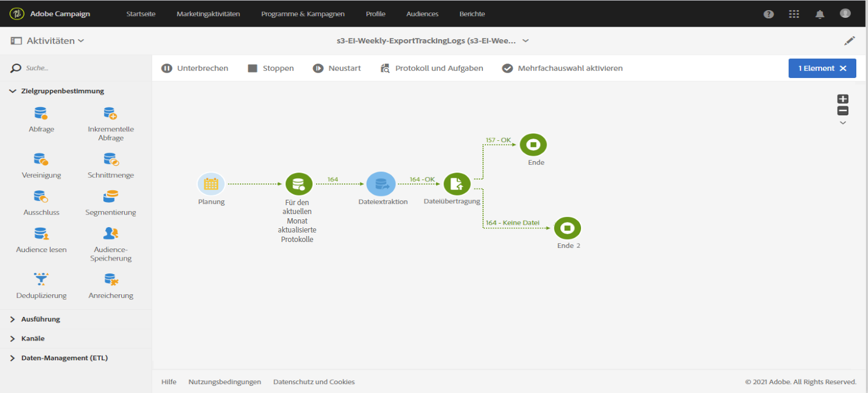Click the Dateiübertragung node
The width and height of the screenshot is (868, 393).
pos(456,184)
